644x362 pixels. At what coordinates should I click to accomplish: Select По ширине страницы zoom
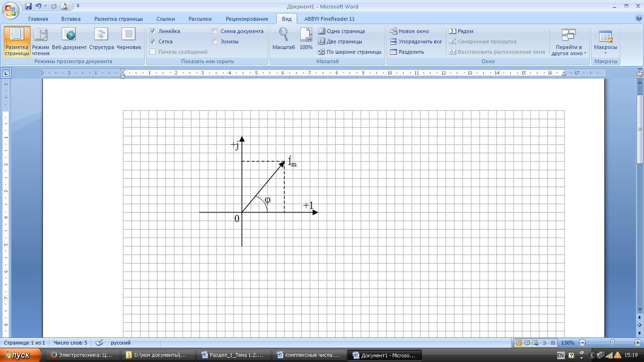click(x=349, y=52)
